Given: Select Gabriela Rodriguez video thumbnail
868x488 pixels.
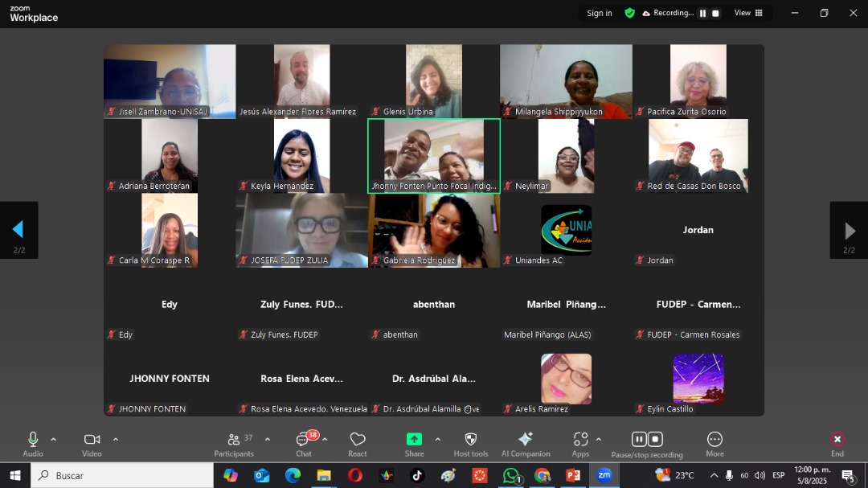Looking at the screenshot, I should (434, 231).
